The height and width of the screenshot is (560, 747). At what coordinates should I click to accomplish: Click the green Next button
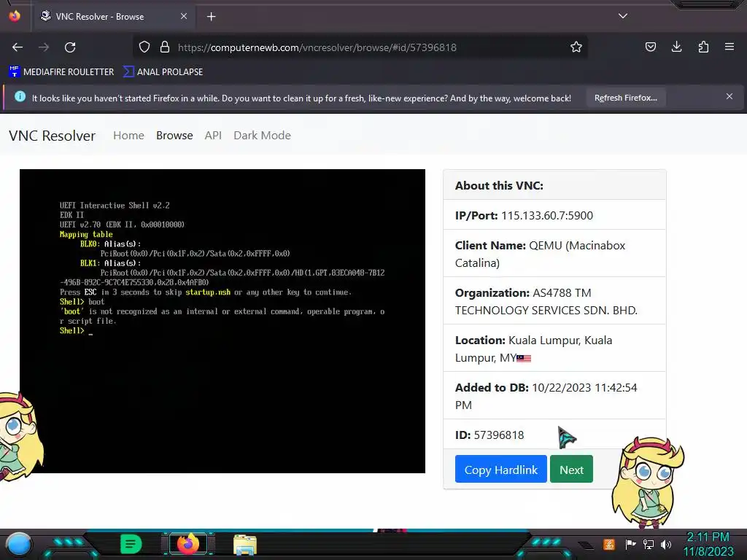pos(571,470)
